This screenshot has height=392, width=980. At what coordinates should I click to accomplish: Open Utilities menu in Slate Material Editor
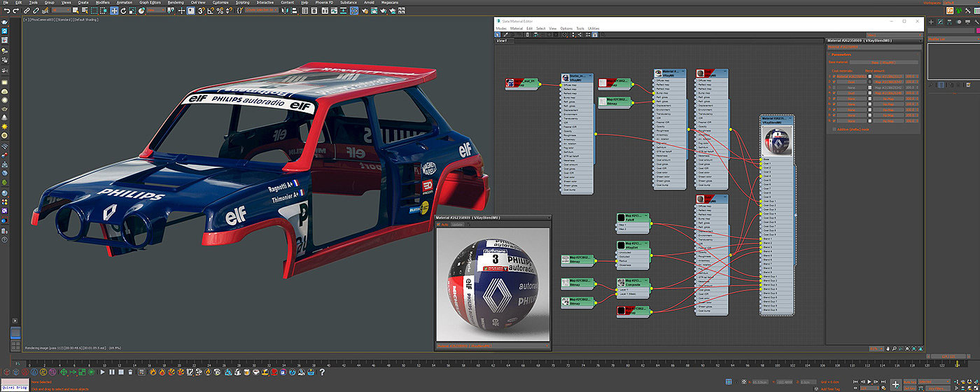593,29
